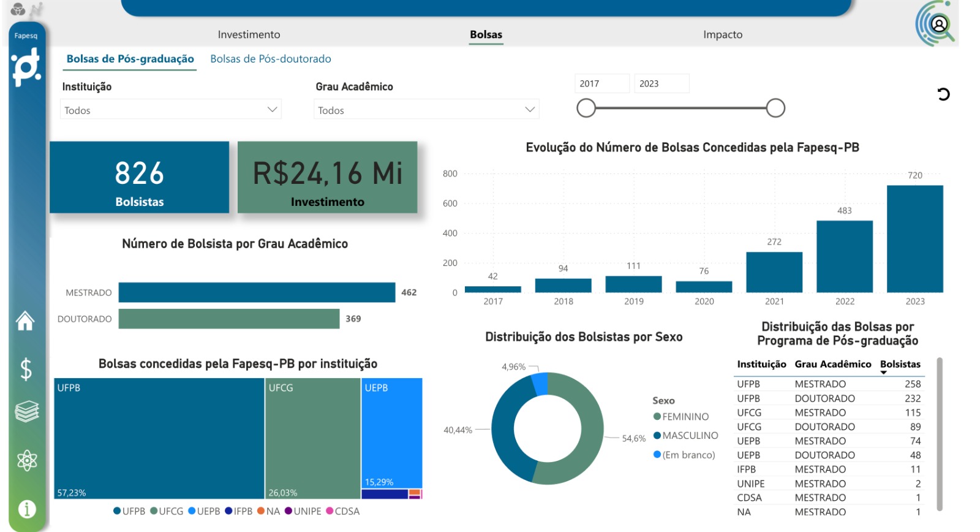The image size is (980, 532).
Task: Click the 2017 start year input field
Action: 601,84
